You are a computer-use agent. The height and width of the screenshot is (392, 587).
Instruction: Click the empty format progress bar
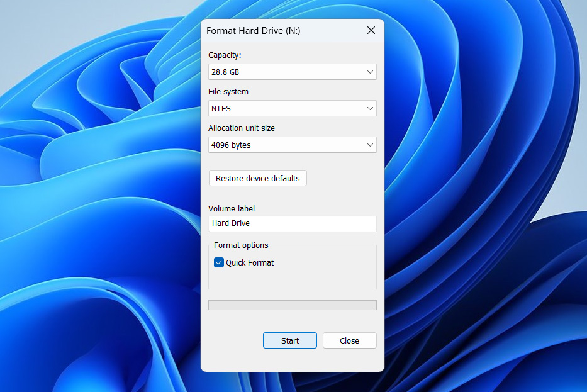pos(292,305)
